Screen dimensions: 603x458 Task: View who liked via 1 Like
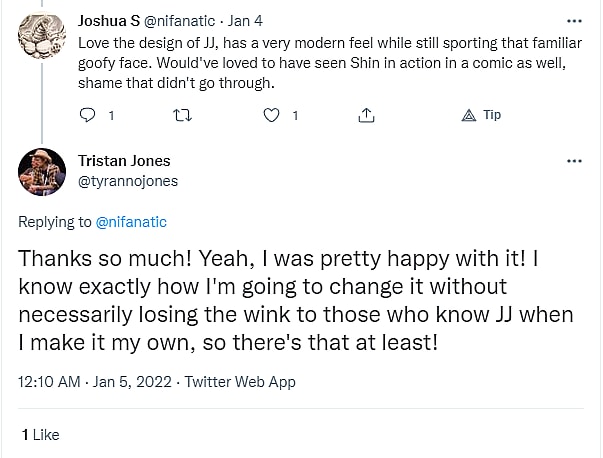point(41,434)
